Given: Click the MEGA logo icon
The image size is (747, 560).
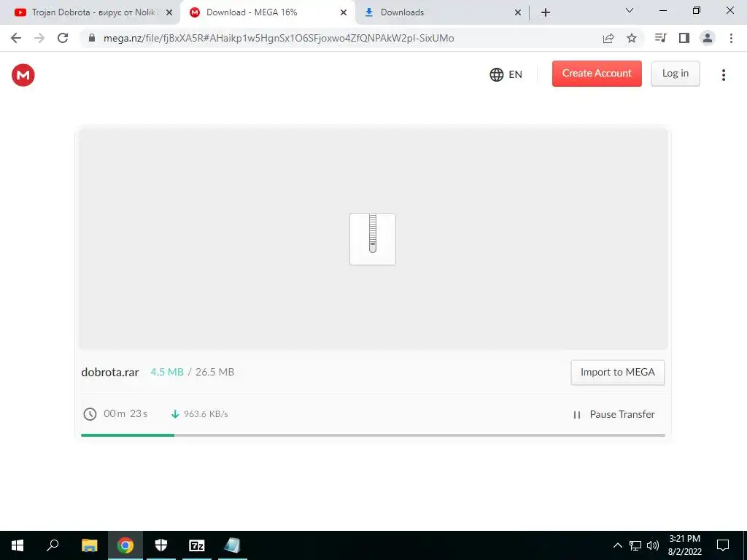Looking at the screenshot, I should point(23,75).
